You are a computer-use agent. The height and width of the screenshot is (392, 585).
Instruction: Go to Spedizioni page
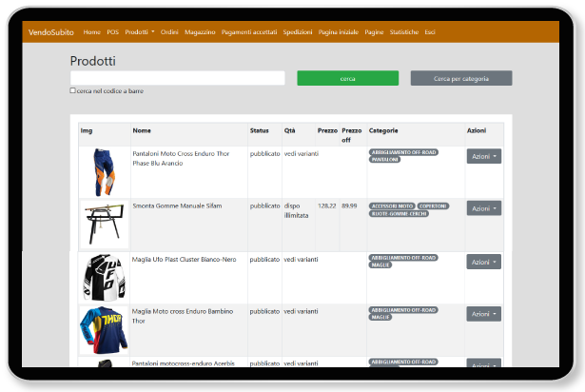tap(298, 32)
